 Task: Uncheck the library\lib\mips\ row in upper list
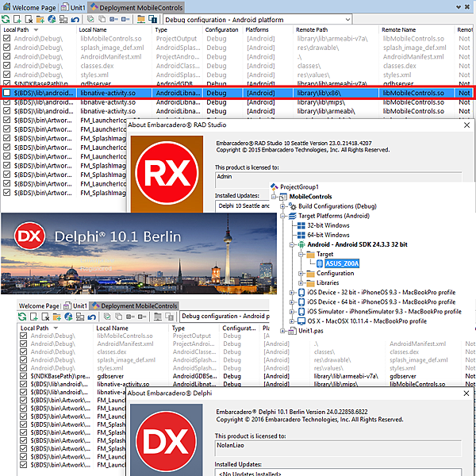click(x=6, y=102)
